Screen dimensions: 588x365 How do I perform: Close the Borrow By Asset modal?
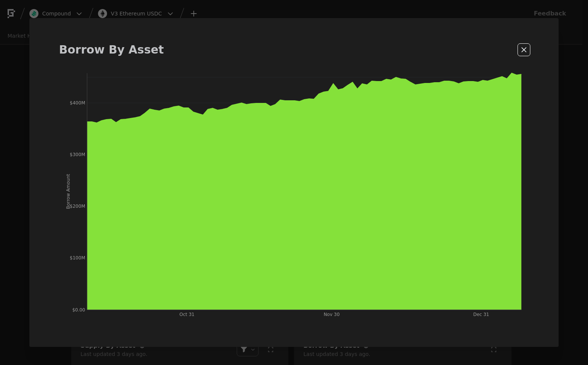pyautogui.click(x=524, y=50)
